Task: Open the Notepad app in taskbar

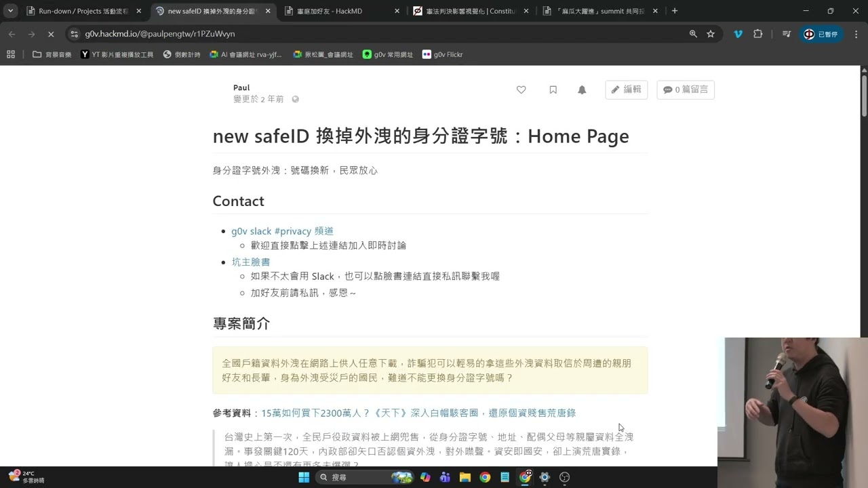Action: [x=505, y=477]
